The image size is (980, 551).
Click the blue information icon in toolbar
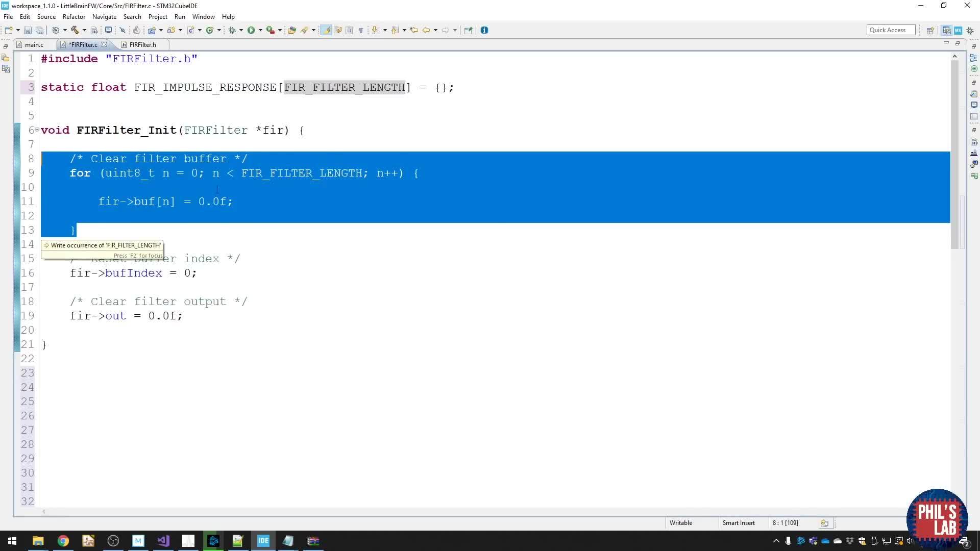tap(484, 30)
